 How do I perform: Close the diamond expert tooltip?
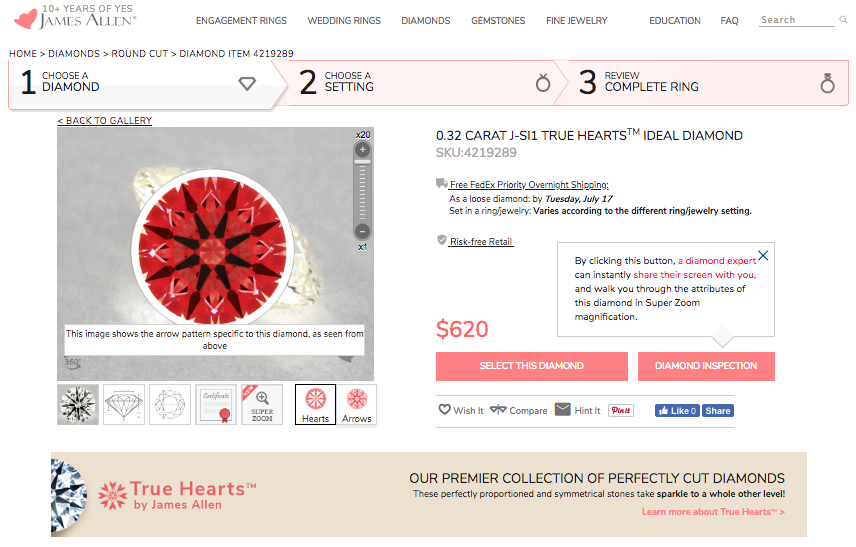763,255
